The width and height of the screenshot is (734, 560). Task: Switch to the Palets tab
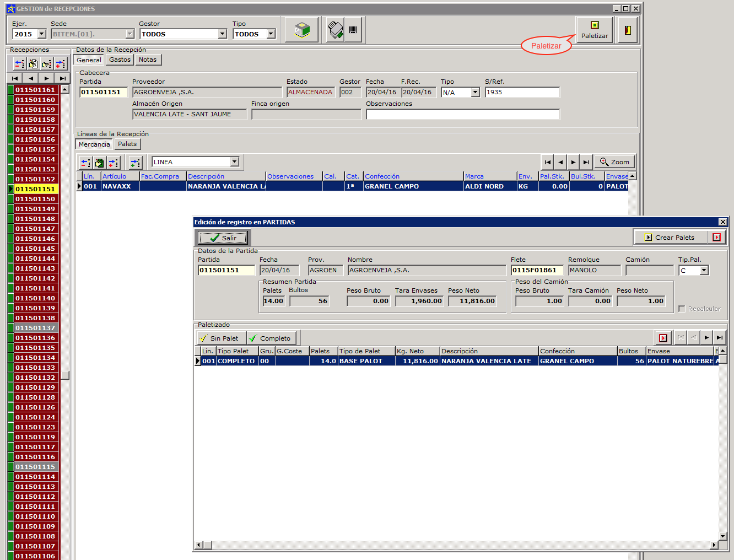[127, 144]
